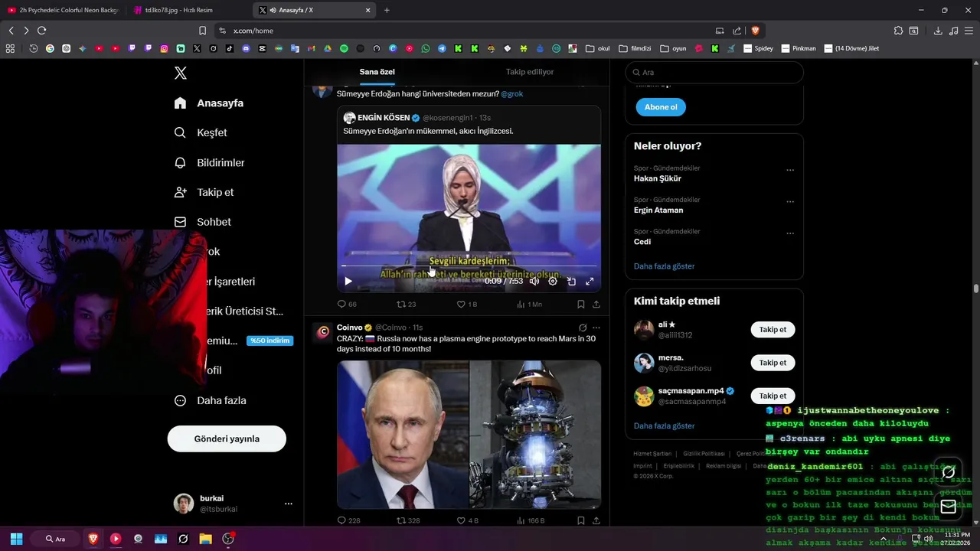Screen dimensions: 980x551
Task: Open Bildirimler in the left sidebar
Action: [x=209, y=162]
